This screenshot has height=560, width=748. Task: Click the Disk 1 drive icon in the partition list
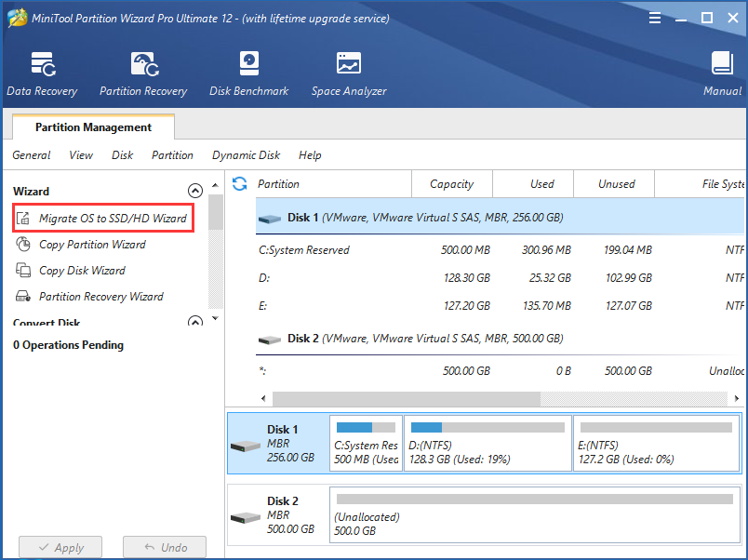click(270, 219)
